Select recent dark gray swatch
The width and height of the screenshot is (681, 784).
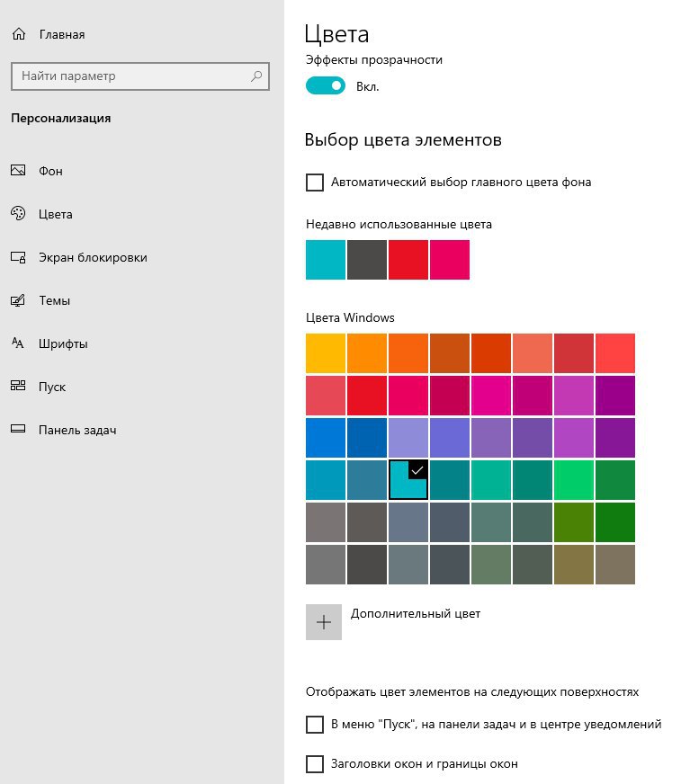367,260
